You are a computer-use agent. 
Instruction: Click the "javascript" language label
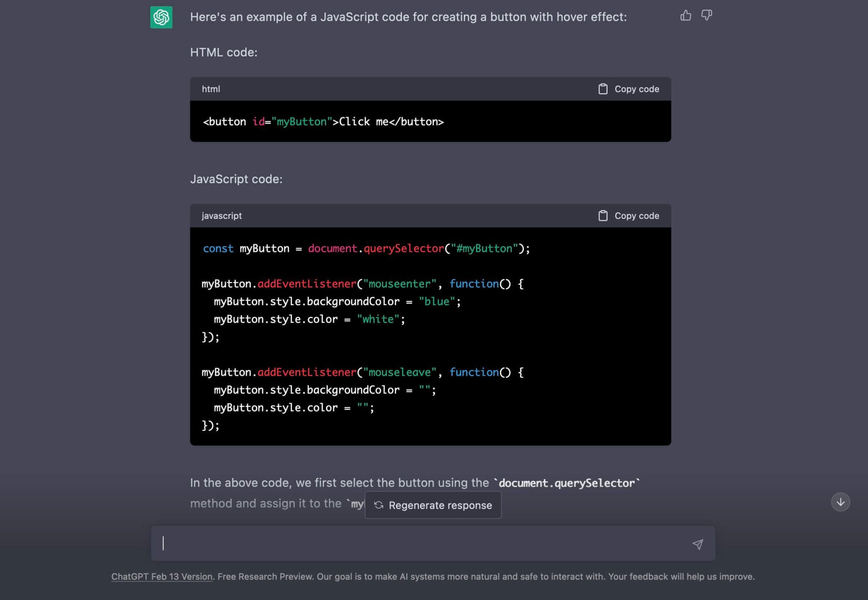[222, 216]
